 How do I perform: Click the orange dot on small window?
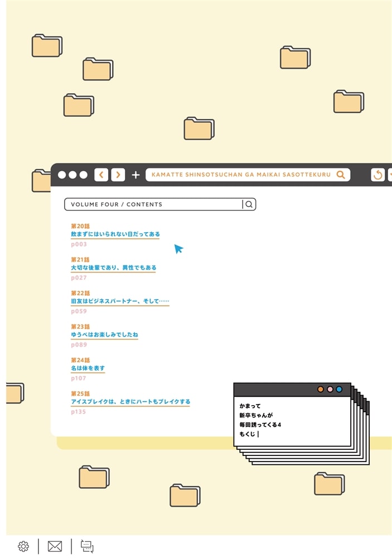[321, 389]
